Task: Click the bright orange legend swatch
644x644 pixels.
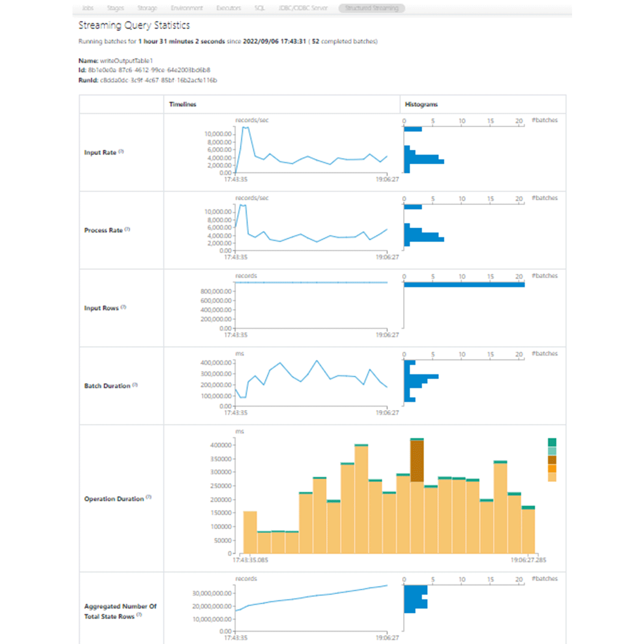Action: [x=552, y=469]
